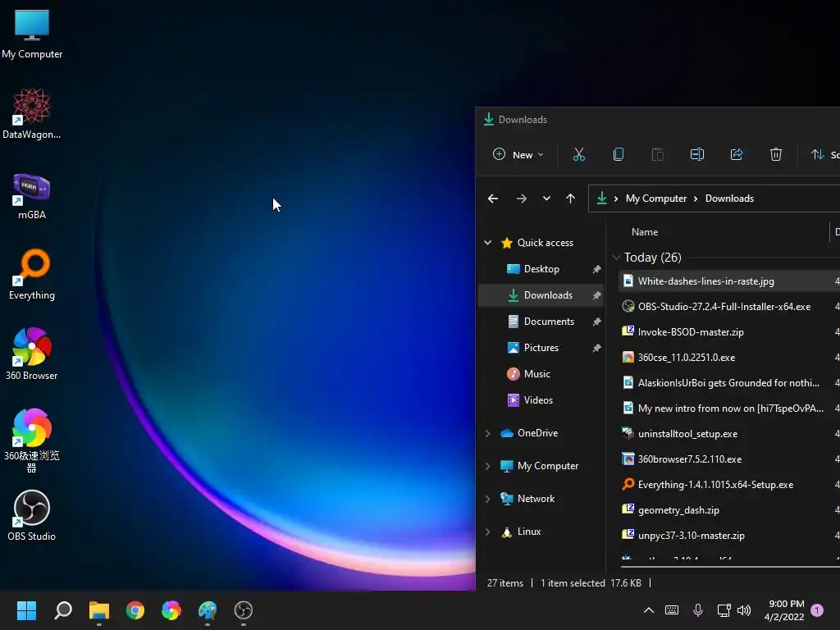Open clock showing 9:00 PM 4/2/2022
Image resolution: width=840 pixels, height=630 pixels.
[785, 610]
